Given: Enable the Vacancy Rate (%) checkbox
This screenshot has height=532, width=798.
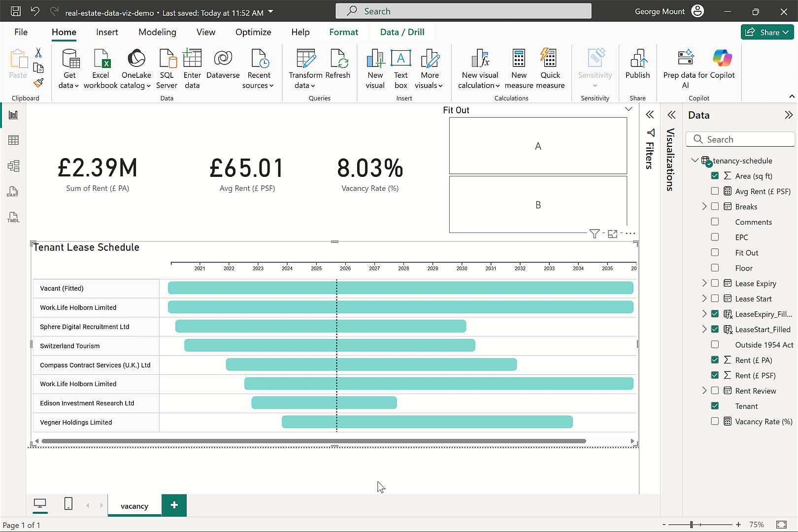Looking at the screenshot, I should pyautogui.click(x=715, y=421).
